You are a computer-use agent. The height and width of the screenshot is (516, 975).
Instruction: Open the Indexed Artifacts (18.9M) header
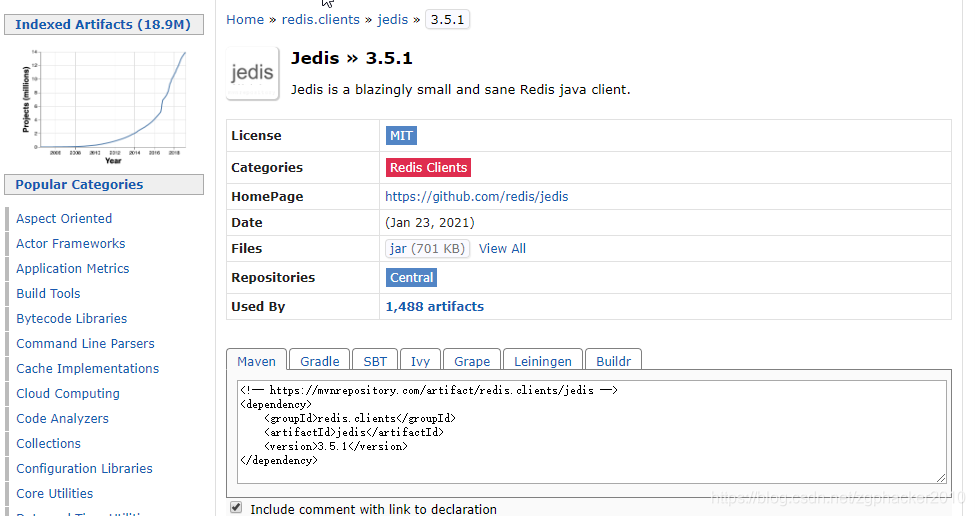[x=104, y=24]
